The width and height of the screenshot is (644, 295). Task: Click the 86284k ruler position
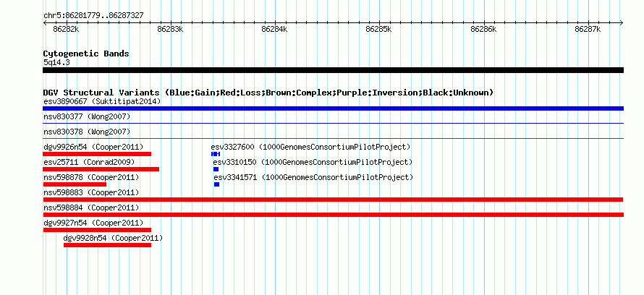(x=275, y=29)
